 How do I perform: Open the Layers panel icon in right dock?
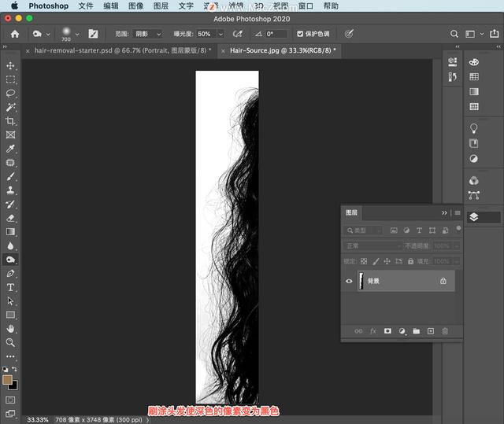click(474, 217)
